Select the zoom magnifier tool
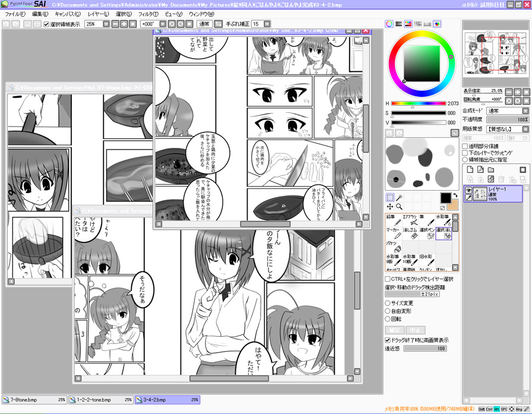This screenshot has width=532, height=414. point(400,206)
